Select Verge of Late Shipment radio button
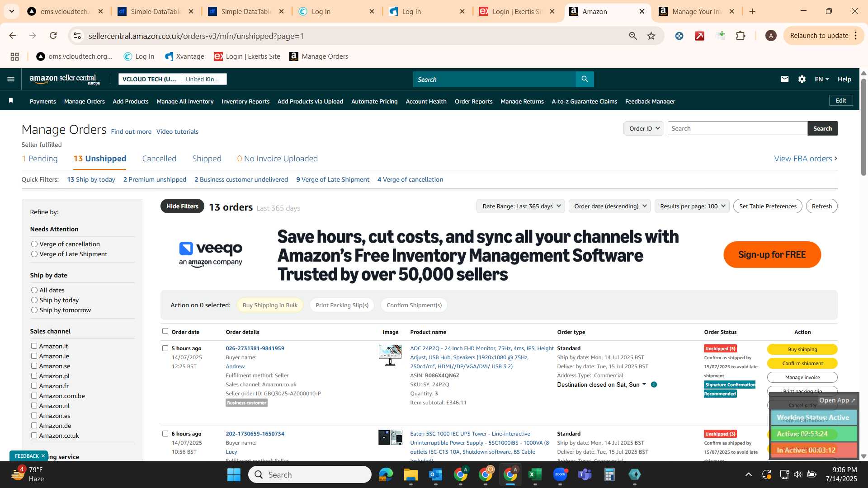 (34, 254)
